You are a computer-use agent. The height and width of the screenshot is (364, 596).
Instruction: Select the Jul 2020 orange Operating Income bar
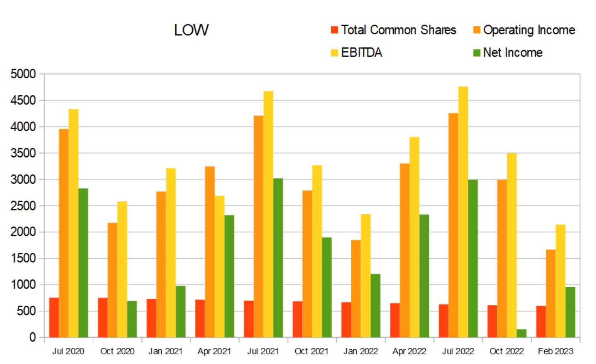(64, 233)
